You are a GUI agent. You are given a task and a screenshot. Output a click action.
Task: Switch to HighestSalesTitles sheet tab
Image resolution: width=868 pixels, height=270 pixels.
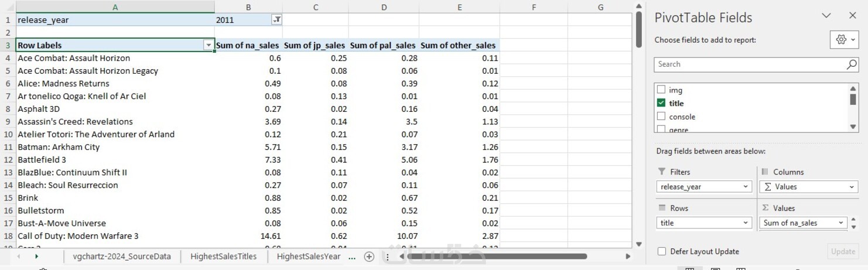224,257
